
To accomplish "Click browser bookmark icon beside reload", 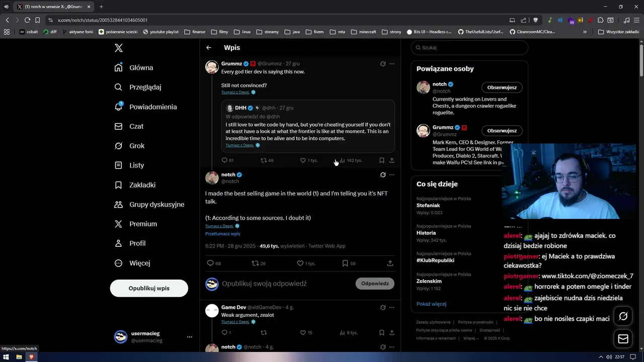I will click(37, 20).
